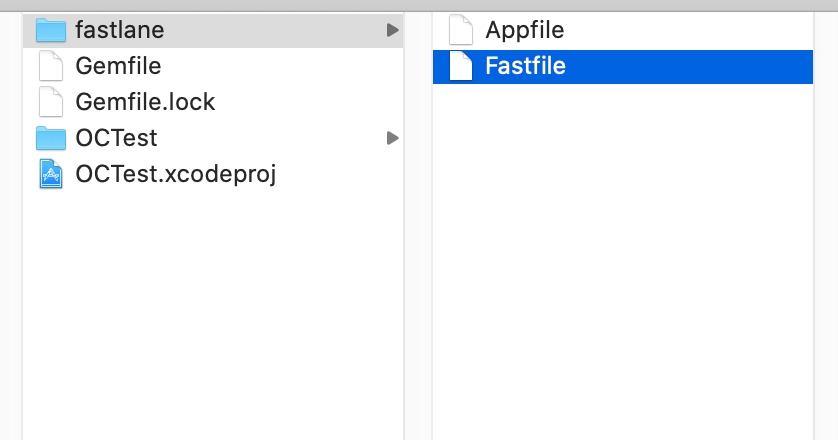Select the Appfile file name
838x440 pixels.
click(524, 31)
